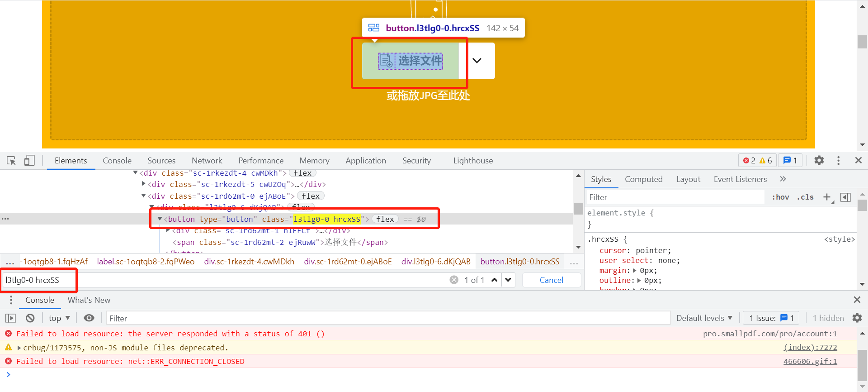Open the Security tab
This screenshot has width=868, height=392.
point(416,161)
